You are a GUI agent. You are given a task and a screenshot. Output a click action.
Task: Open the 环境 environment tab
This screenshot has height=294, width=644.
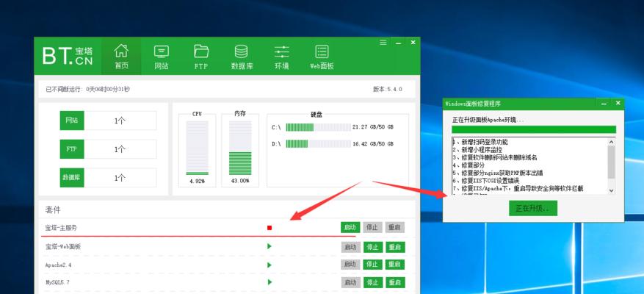pos(282,57)
